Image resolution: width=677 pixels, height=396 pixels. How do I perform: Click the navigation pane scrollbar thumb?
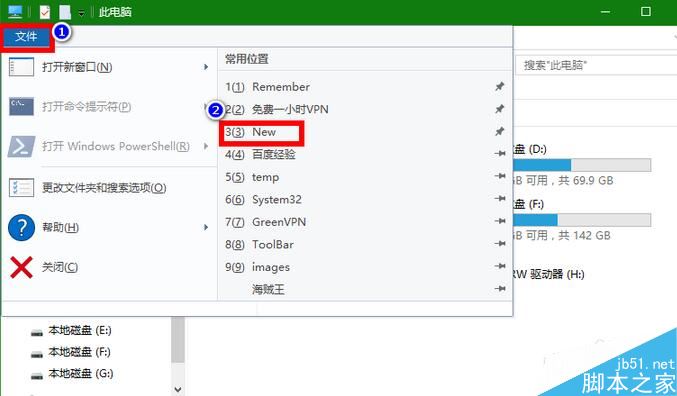coord(178,340)
